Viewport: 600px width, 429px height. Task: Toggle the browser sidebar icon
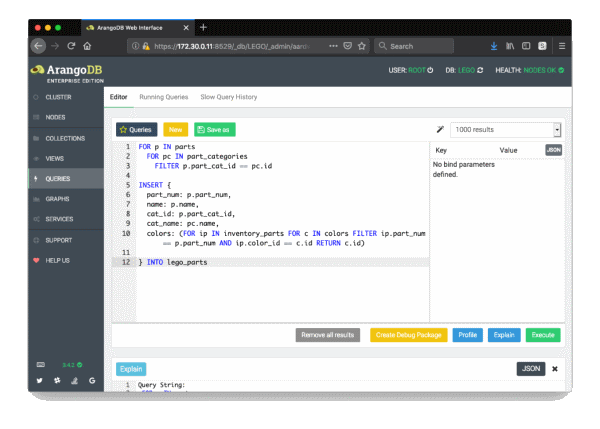[526, 46]
